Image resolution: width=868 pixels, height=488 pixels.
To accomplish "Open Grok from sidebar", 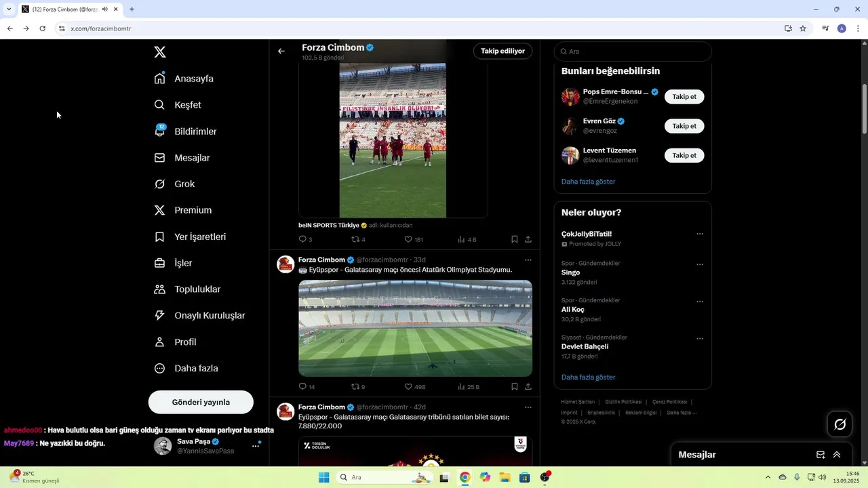I will (175, 184).
